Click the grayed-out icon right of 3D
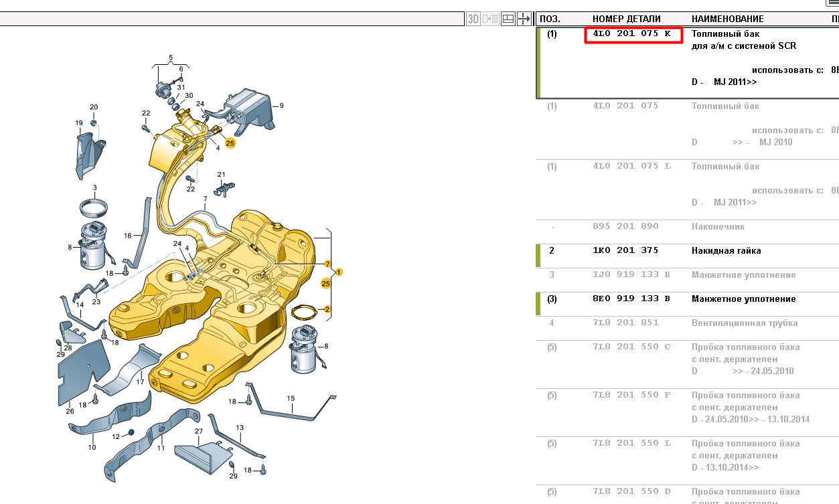 click(491, 19)
